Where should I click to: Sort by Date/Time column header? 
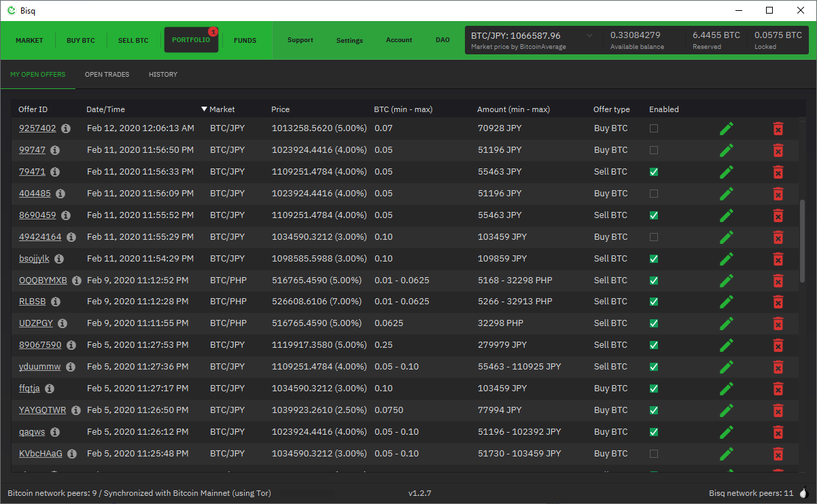click(105, 109)
